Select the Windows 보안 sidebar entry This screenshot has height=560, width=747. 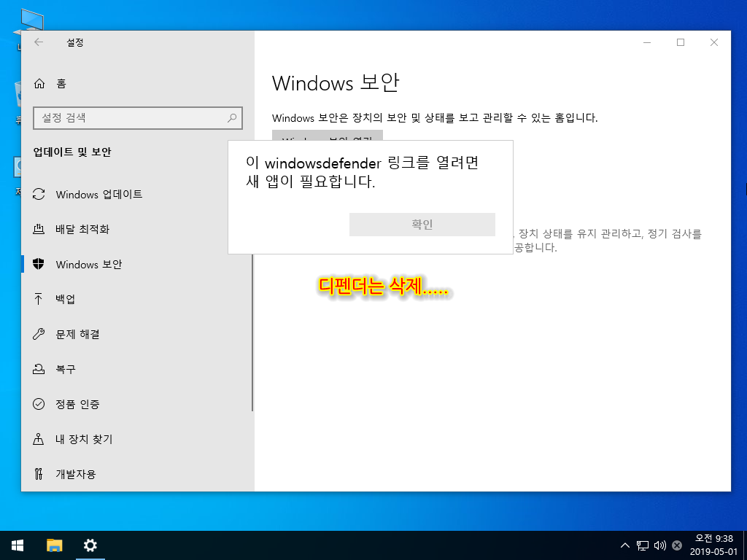pyautogui.click(x=136, y=264)
